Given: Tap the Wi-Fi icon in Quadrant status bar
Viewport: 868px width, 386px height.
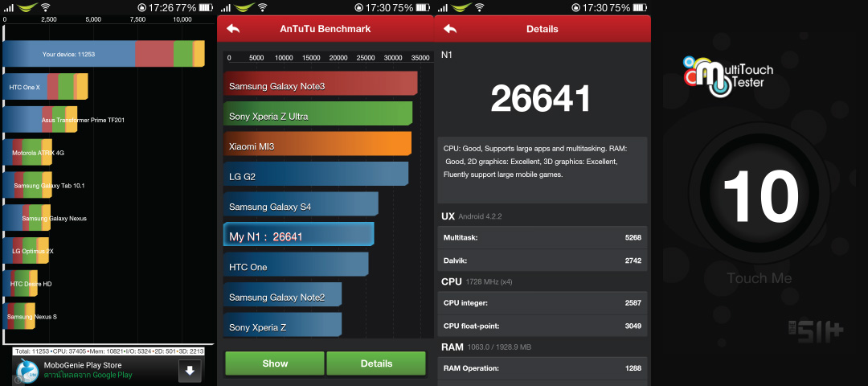Looking at the screenshot, I should click(46, 8).
